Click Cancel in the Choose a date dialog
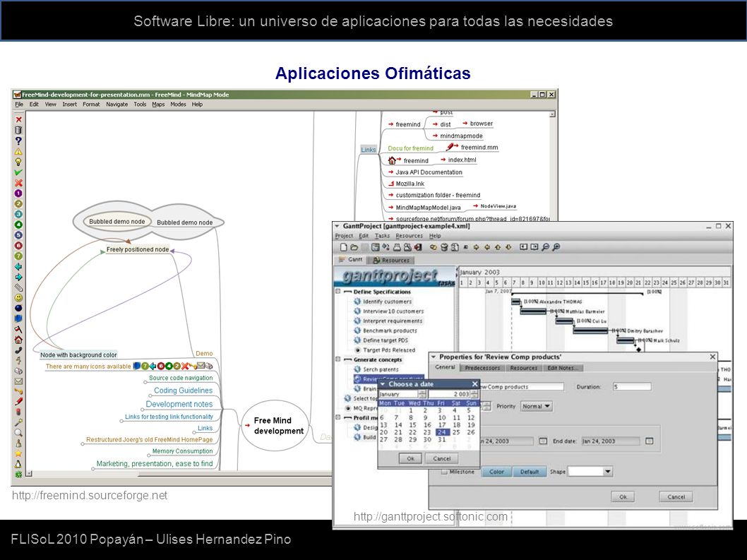Screen dimensions: 747x560 point(441,458)
